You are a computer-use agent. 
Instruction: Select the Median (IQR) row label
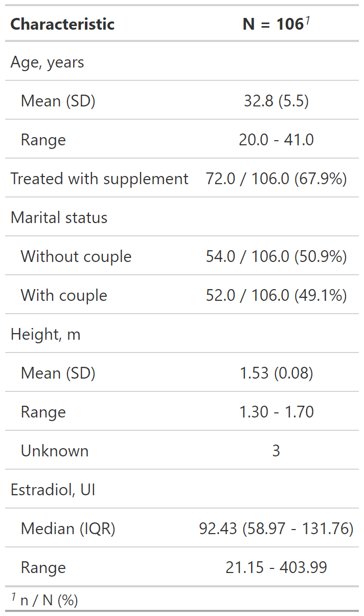[x=68, y=529]
